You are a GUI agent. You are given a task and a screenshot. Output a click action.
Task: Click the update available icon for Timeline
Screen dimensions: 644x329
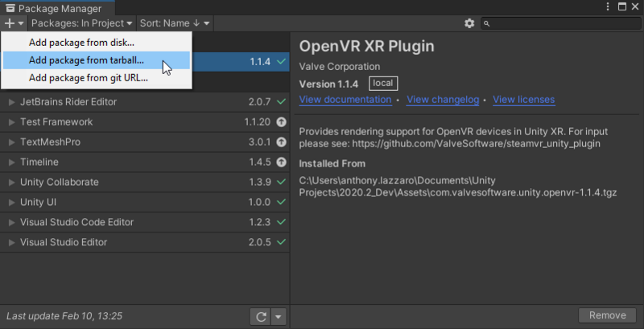(281, 162)
